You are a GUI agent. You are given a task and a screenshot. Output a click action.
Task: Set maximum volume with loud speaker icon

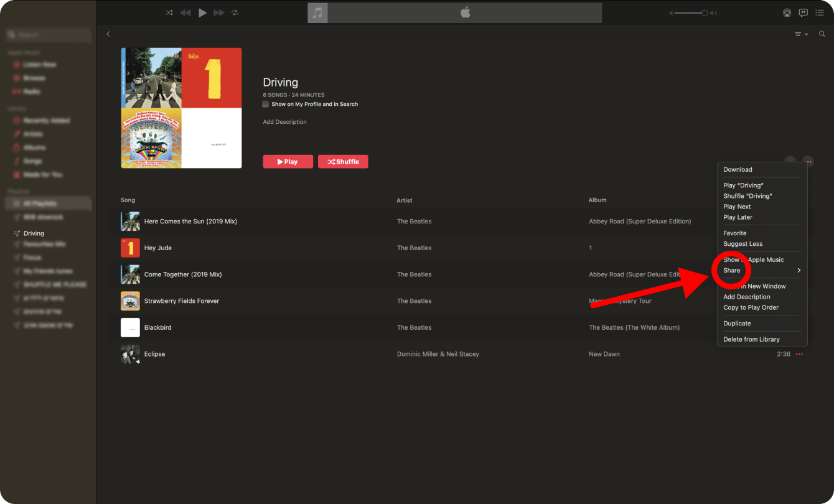[714, 13]
